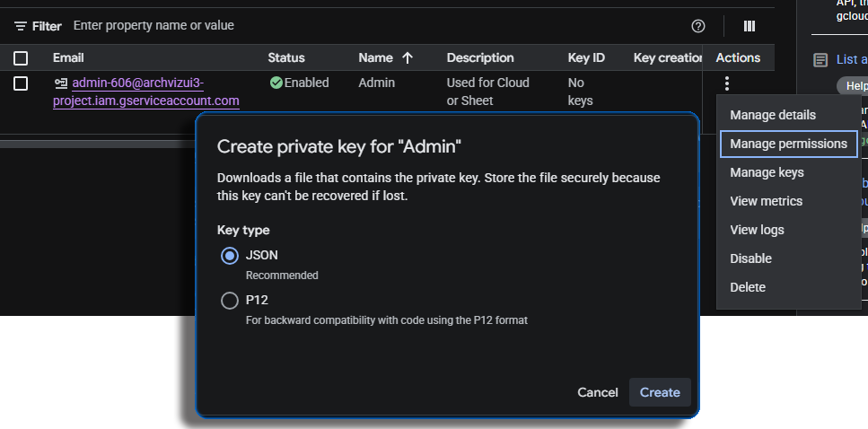Cancel the private key dialog
The width and height of the screenshot is (868, 429).
pyautogui.click(x=598, y=392)
